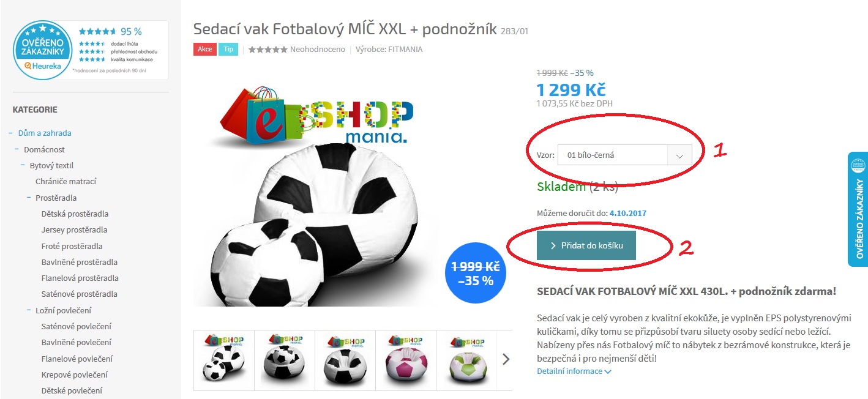This screenshot has height=399, width=868.
Task: Open the Ověřeno zákazníky side tab
Action: pyautogui.click(x=858, y=209)
